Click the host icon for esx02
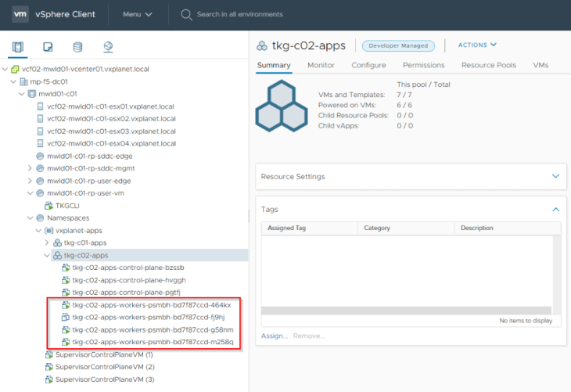The image size is (571, 392). pyautogui.click(x=41, y=119)
